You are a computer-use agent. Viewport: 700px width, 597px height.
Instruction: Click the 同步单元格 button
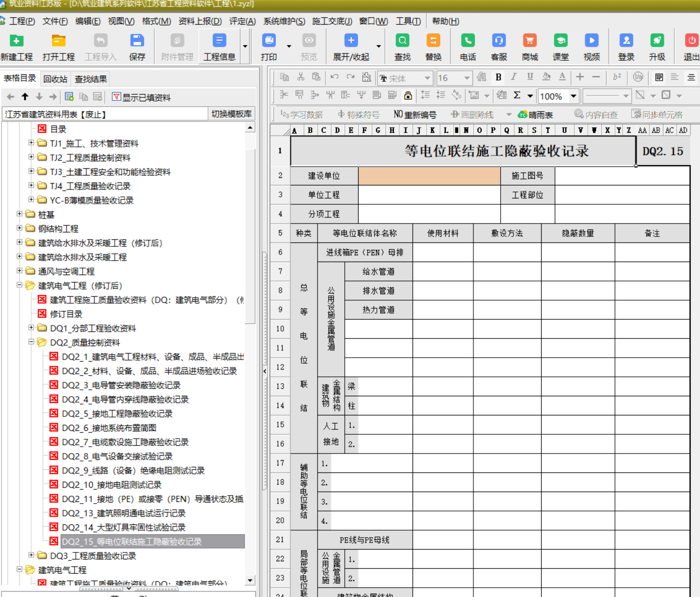(x=657, y=115)
